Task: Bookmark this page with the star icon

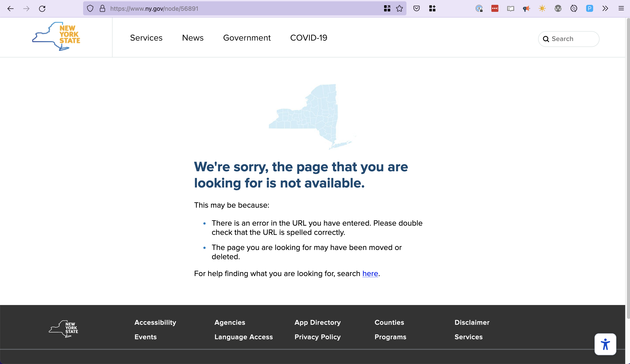Action: tap(399, 9)
